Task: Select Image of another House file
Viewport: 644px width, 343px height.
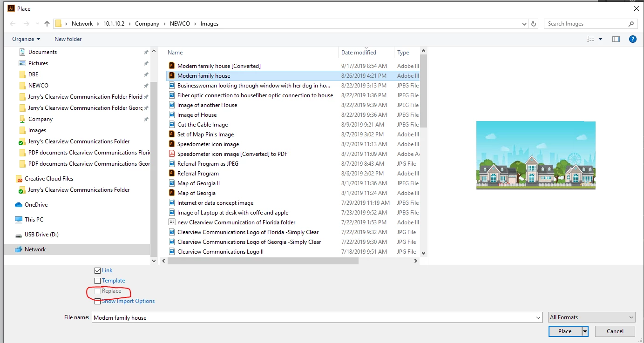Action: coord(207,105)
